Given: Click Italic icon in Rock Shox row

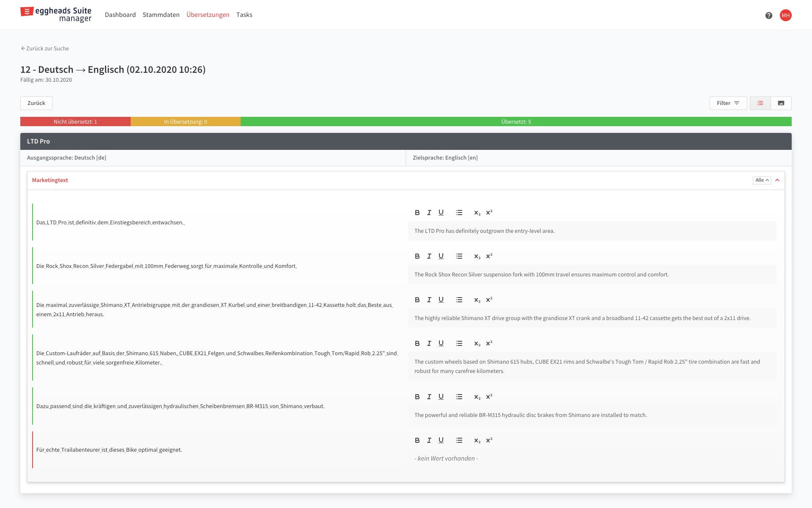Looking at the screenshot, I should click(429, 256).
